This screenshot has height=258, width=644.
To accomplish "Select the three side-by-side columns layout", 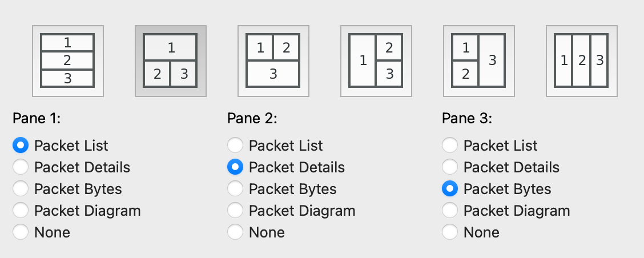I will tap(581, 61).
